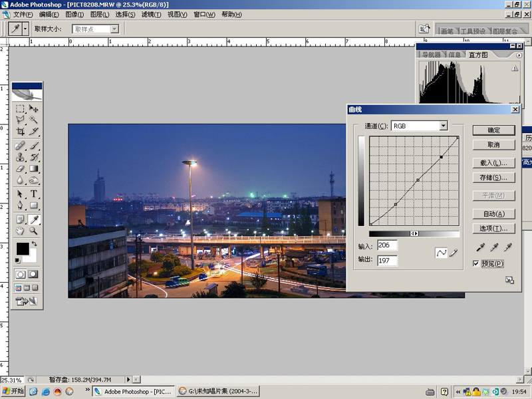Uncheck the 预览 (Preview) checkbox
The width and height of the screenshot is (532, 399).
[x=476, y=264]
